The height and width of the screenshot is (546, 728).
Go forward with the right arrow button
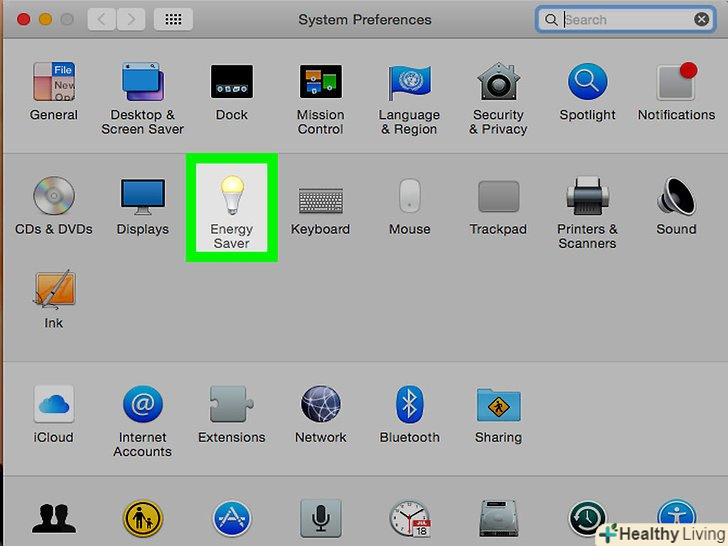pyautogui.click(x=131, y=19)
